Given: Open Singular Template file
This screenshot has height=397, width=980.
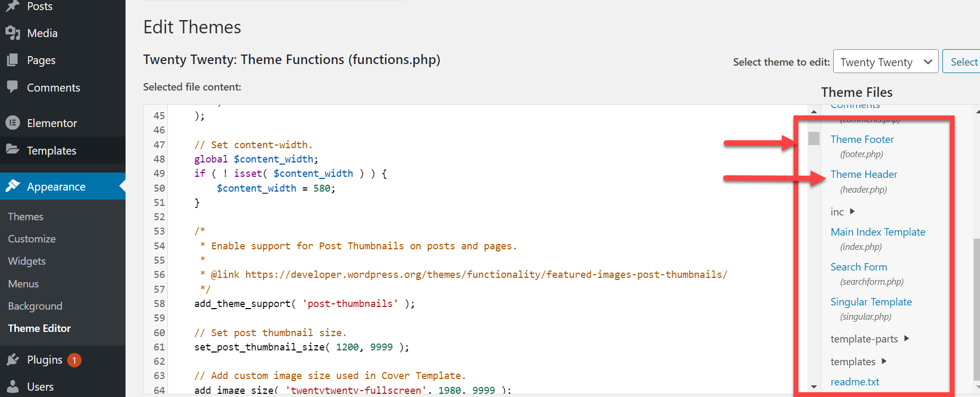Looking at the screenshot, I should pos(871,302).
